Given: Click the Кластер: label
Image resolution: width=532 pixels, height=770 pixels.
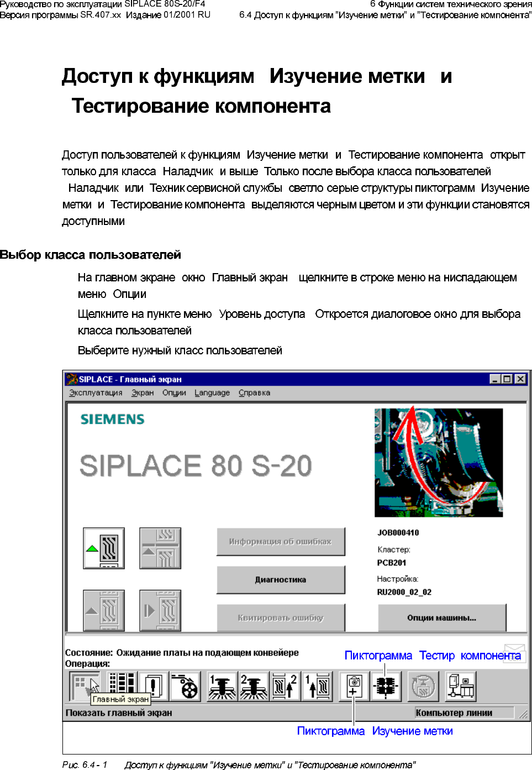Looking at the screenshot, I should [x=394, y=549].
